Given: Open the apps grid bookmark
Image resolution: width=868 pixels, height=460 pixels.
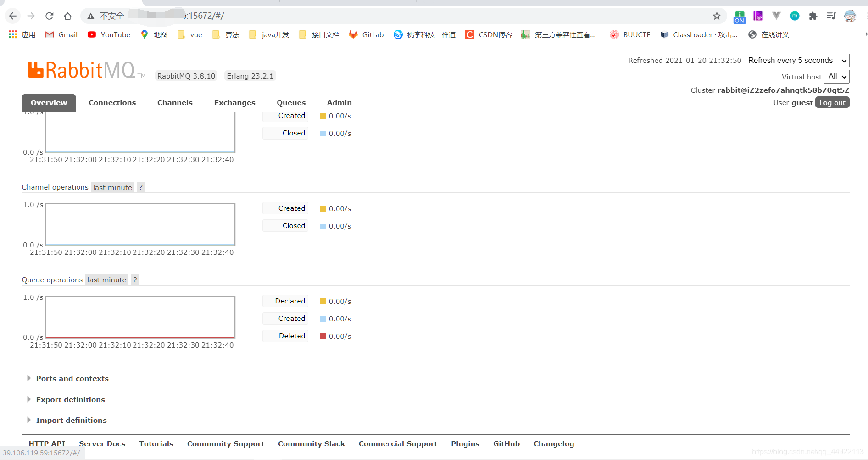Looking at the screenshot, I should 22,34.
